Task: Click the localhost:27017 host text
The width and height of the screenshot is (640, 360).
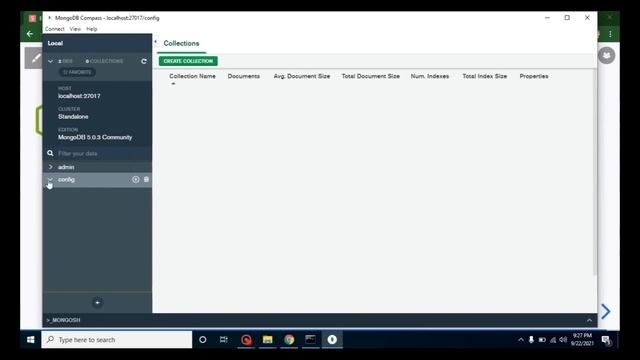Action: [79, 96]
